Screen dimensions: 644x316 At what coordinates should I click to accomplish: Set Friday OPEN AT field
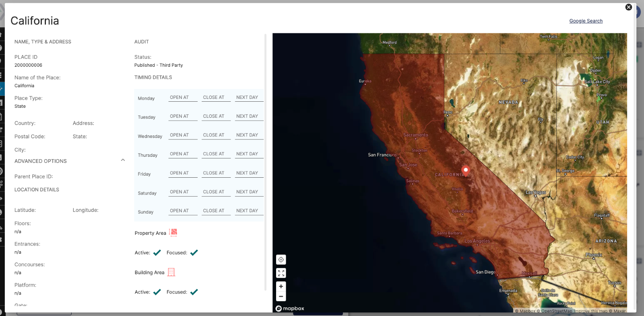[183, 173]
